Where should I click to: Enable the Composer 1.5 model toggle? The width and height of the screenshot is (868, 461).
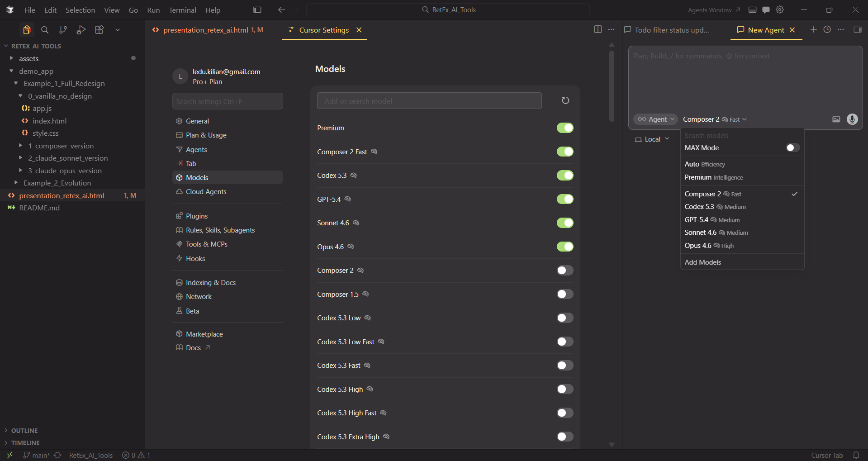(x=564, y=295)
